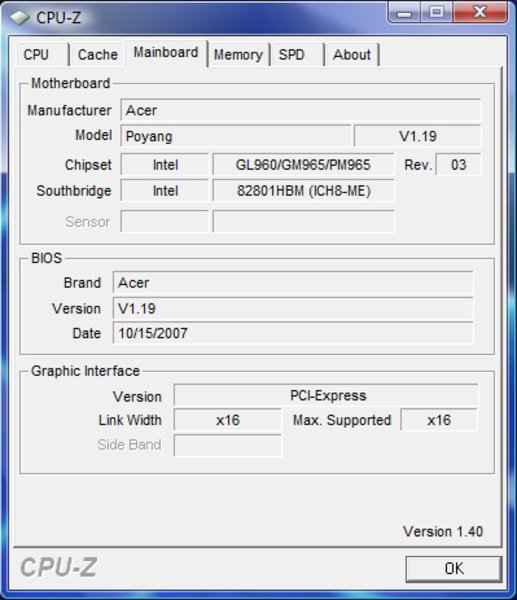Click the Model field showing Poyang

point(236,136)
